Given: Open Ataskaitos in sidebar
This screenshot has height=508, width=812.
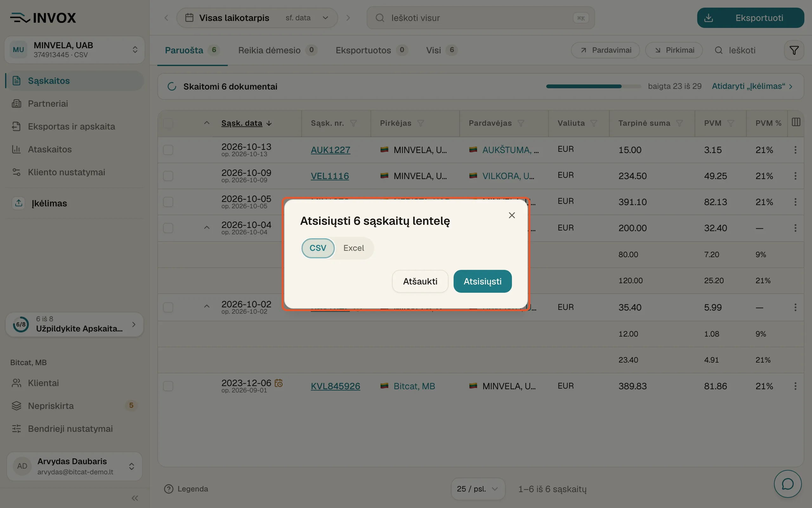Looking at the screenshot, I should pos(75,149).
